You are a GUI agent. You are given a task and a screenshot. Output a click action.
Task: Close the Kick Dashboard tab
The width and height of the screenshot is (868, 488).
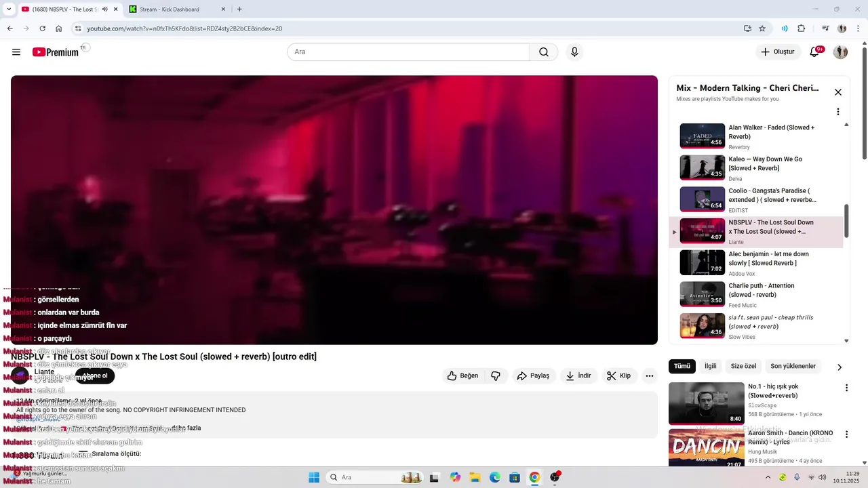223,9
